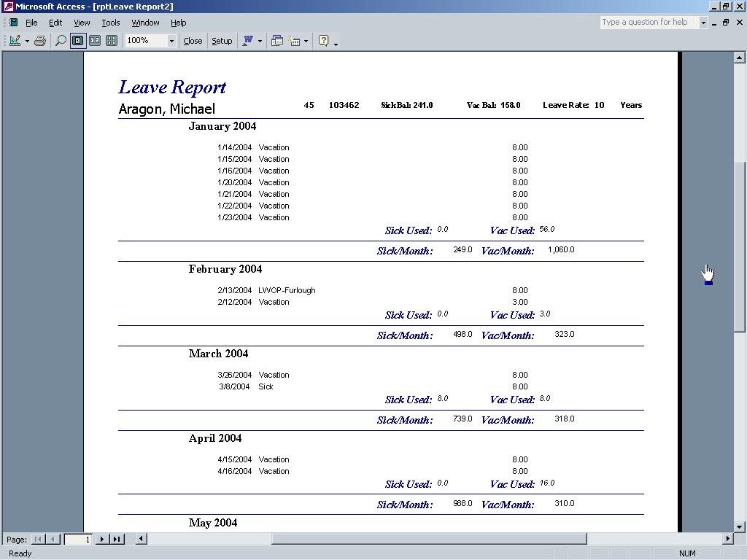Click the Zoom magnifier icon
This screenshot has height=560, width=747.
pos(61,41)
